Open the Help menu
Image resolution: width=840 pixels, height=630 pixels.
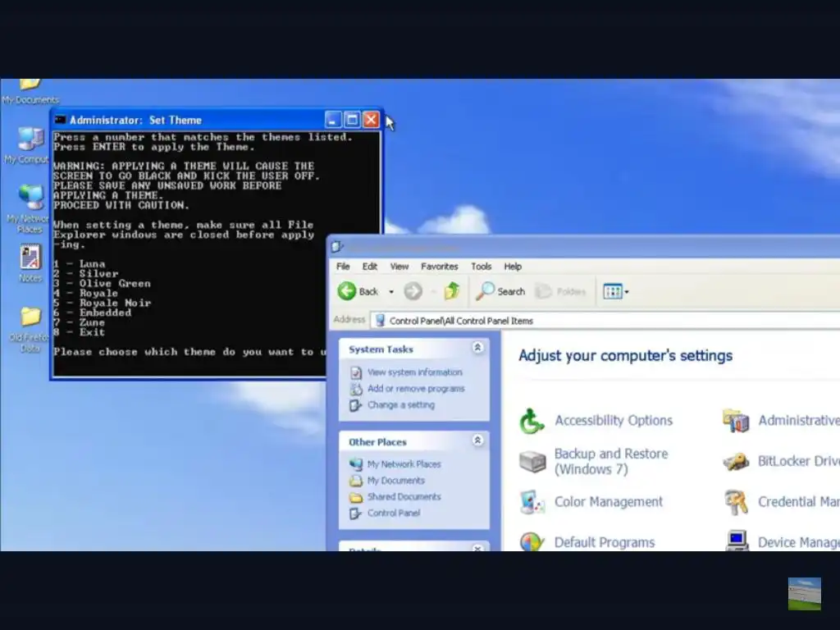513,267
